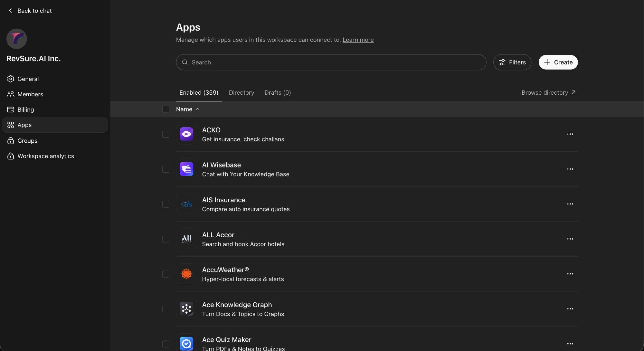Select the Ace Quiz Maker checkbox
This screenshot has height=351, width=644.
coord(166,344)
